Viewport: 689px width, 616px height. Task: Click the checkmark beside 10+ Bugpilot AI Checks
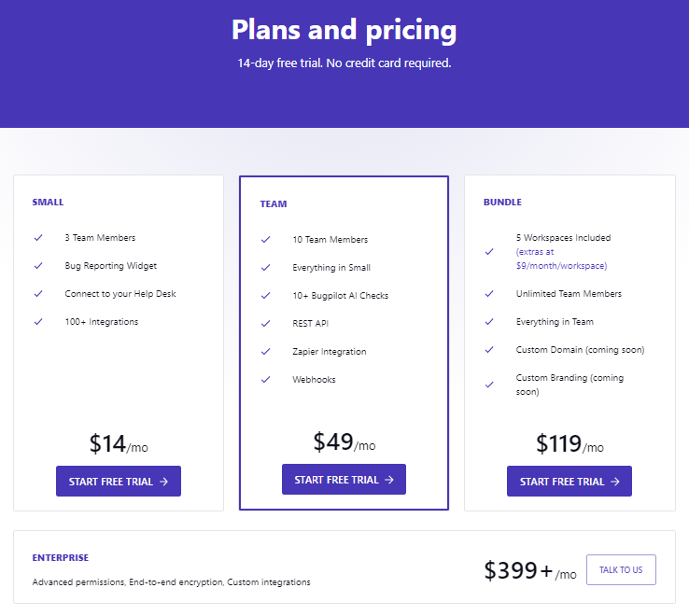(x=265, y=296)
